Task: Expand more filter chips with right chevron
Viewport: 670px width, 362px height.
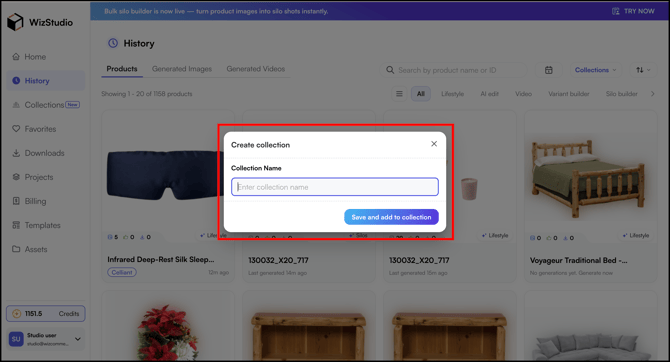Action: point(652,94)
